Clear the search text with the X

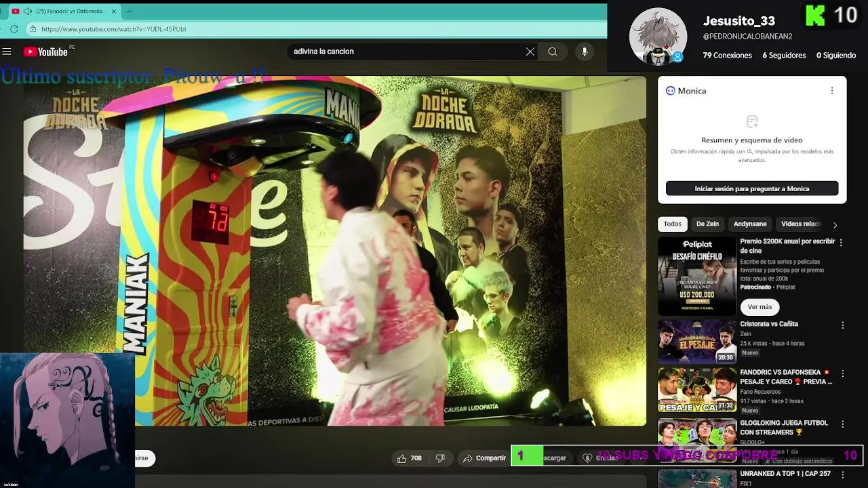point(530,52)
